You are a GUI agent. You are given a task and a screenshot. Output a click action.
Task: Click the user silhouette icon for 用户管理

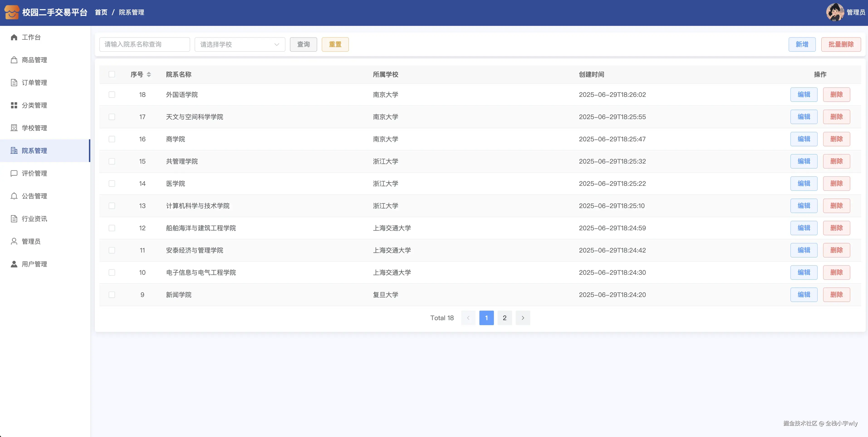pos(14,264)
